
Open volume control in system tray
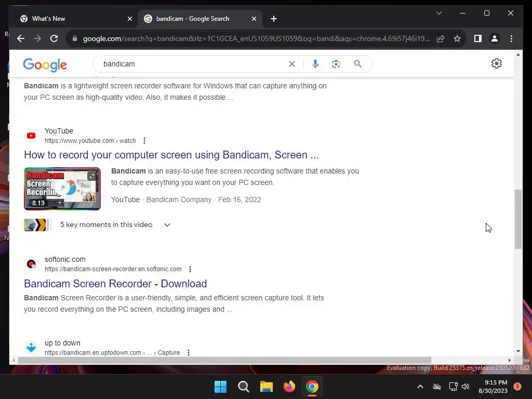465,387
